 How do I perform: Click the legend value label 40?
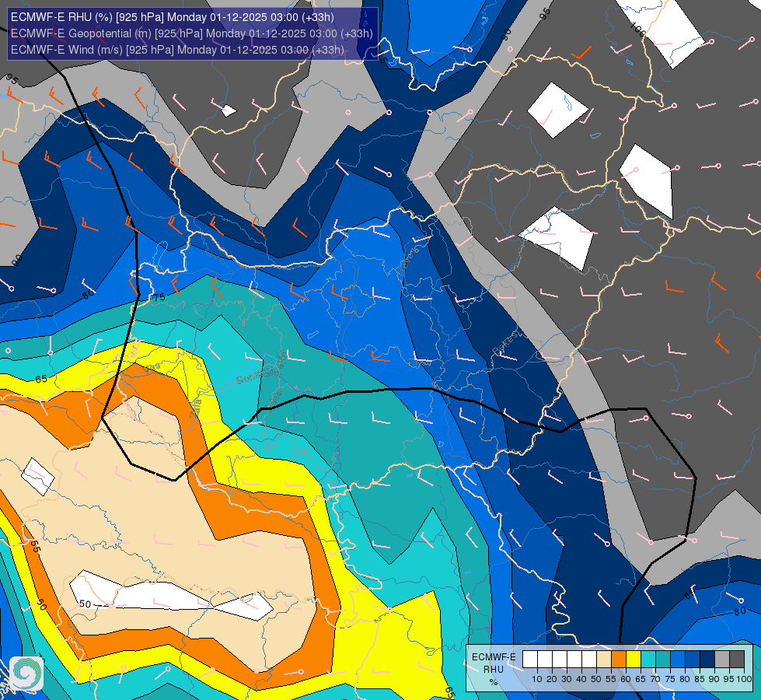[581, 679]
